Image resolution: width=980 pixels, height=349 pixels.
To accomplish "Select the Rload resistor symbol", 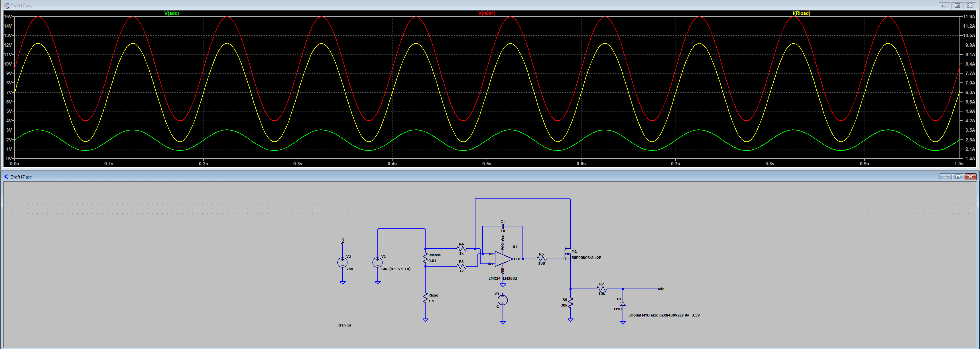I will pos(425,298).
